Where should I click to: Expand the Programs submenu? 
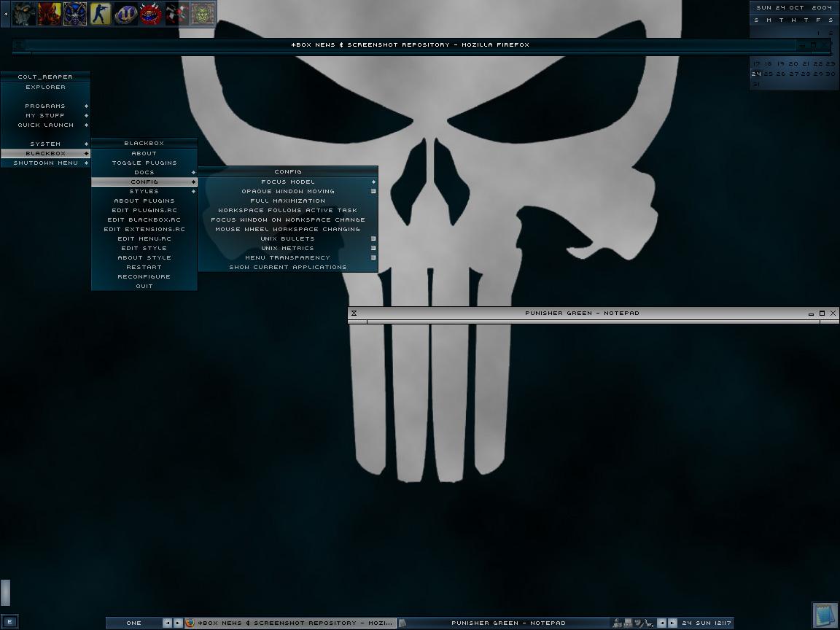45,106
